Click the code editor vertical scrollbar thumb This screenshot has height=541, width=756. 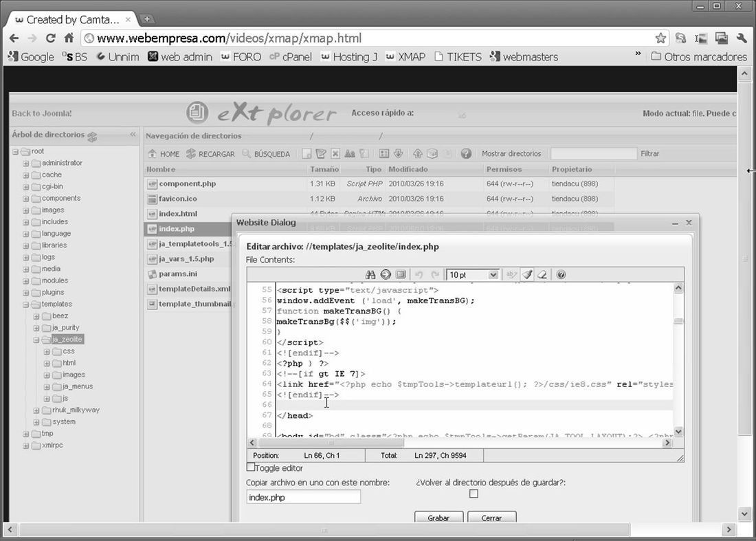click(x=678, y=321)
